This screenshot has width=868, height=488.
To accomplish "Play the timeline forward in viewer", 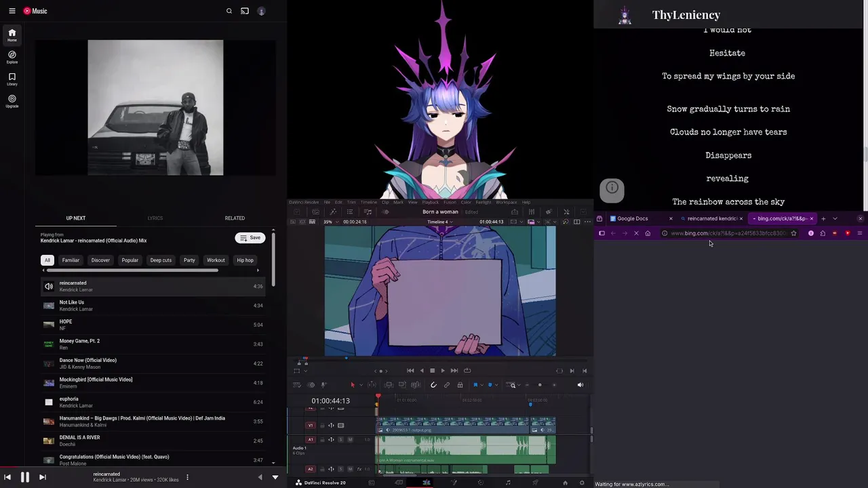I will pos(443,371).
